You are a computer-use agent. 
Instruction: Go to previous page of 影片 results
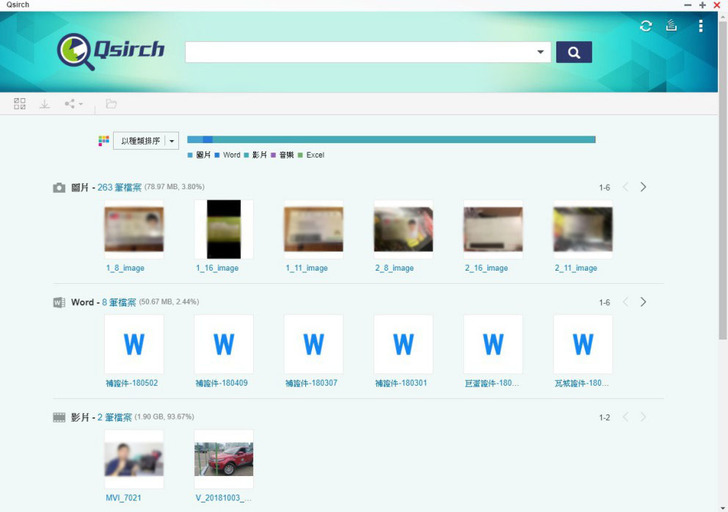point(625,417)
